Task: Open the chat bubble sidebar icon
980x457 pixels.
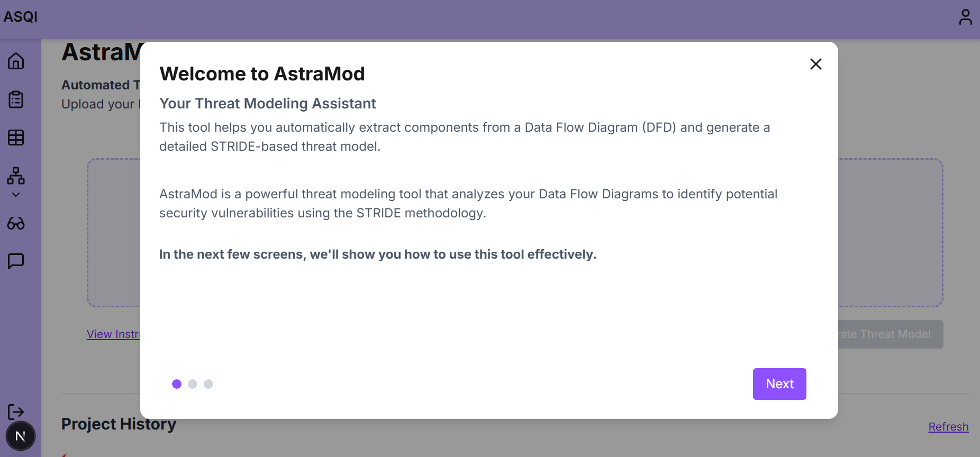Action: [16, 261]
